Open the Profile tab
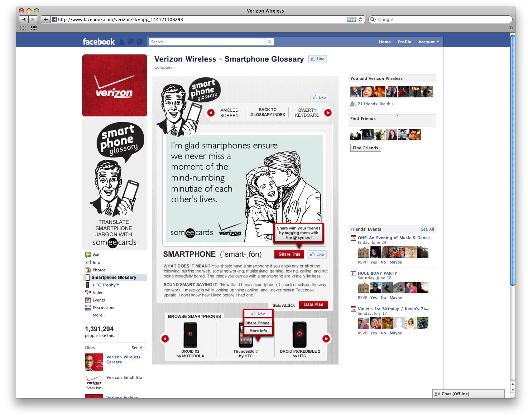This screenshot has height=420, width=528. (404, 42)
